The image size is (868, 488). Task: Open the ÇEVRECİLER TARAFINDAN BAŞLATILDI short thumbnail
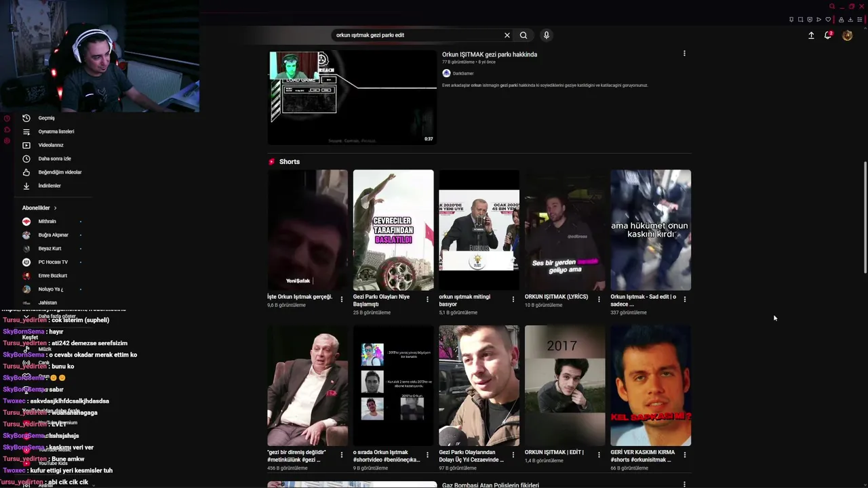(x=393, y=230)
